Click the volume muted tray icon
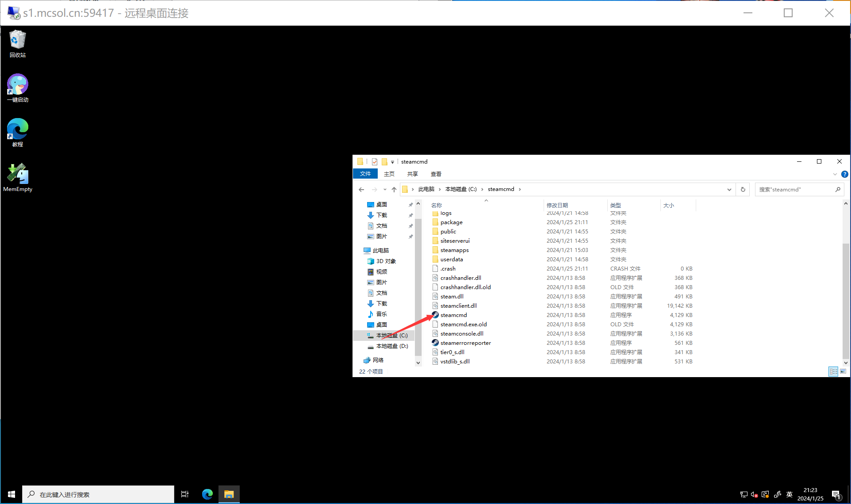The width and height of the screenshot is (851, 504). coord(755,494)
